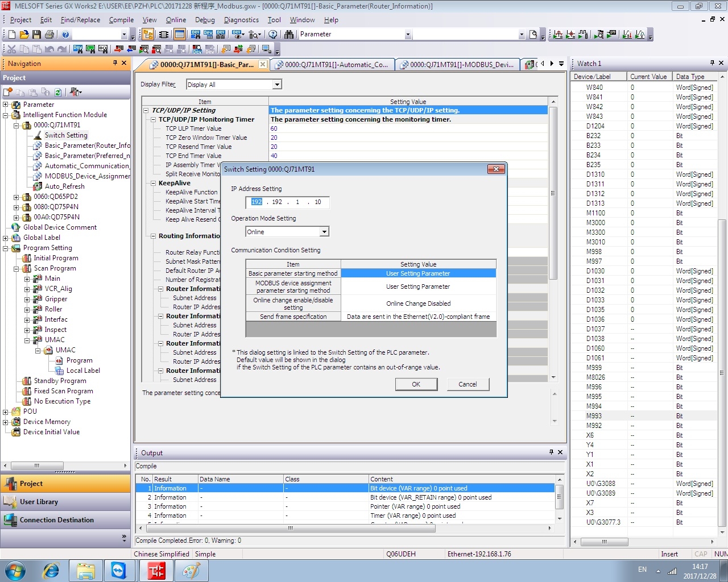Screen dimensions: 728x582
Task: Open the Diagnostics menu
Action: [x=241, y=20]
